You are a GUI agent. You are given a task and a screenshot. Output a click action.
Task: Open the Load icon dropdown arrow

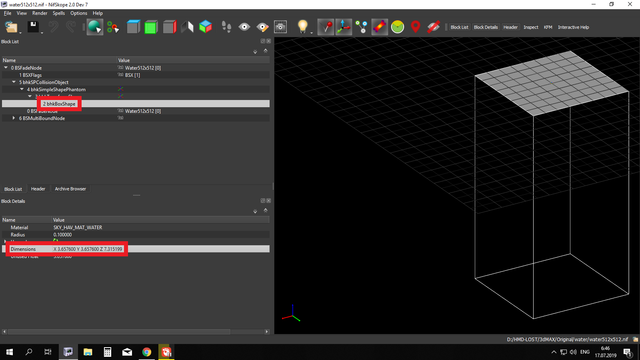pyautogui.click(x=20, y=33)
